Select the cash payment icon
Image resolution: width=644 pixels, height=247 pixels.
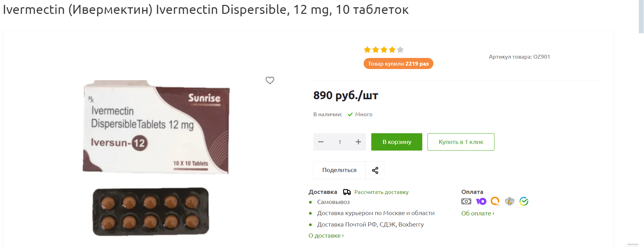[466, 201]
